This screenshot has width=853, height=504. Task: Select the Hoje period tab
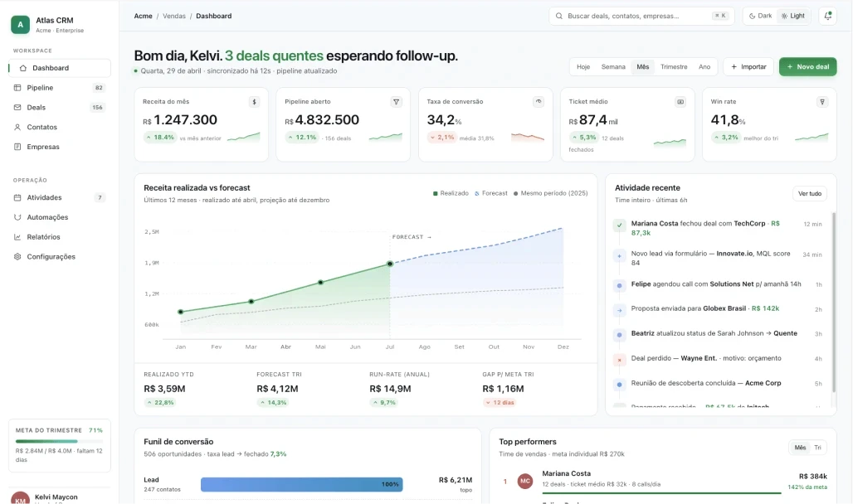(583, 67)
